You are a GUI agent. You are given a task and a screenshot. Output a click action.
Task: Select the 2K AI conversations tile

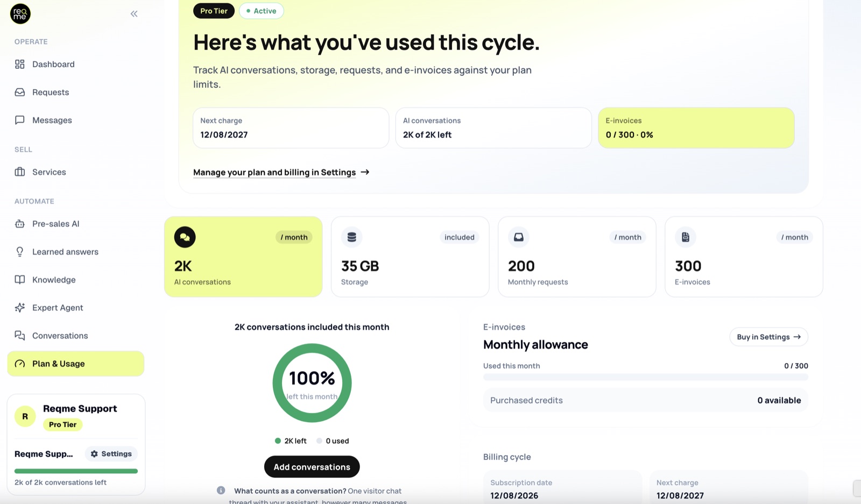pyautogui.click(x=243, y=257)
